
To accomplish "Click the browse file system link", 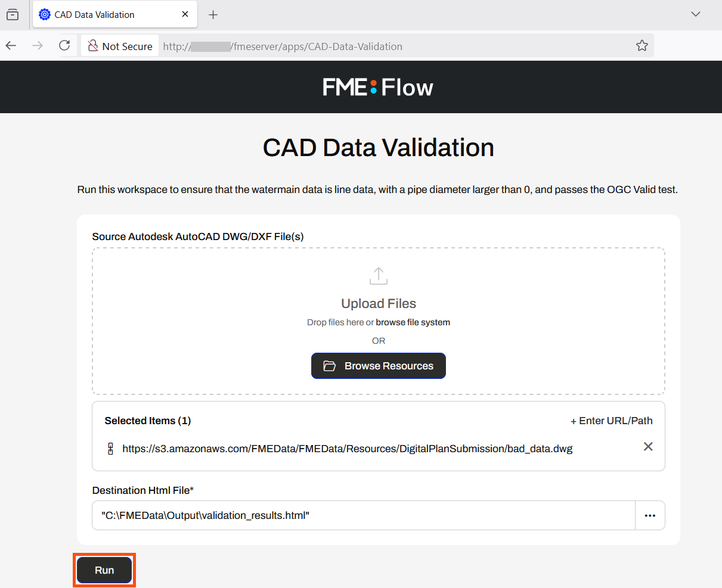I will [413, 322].
